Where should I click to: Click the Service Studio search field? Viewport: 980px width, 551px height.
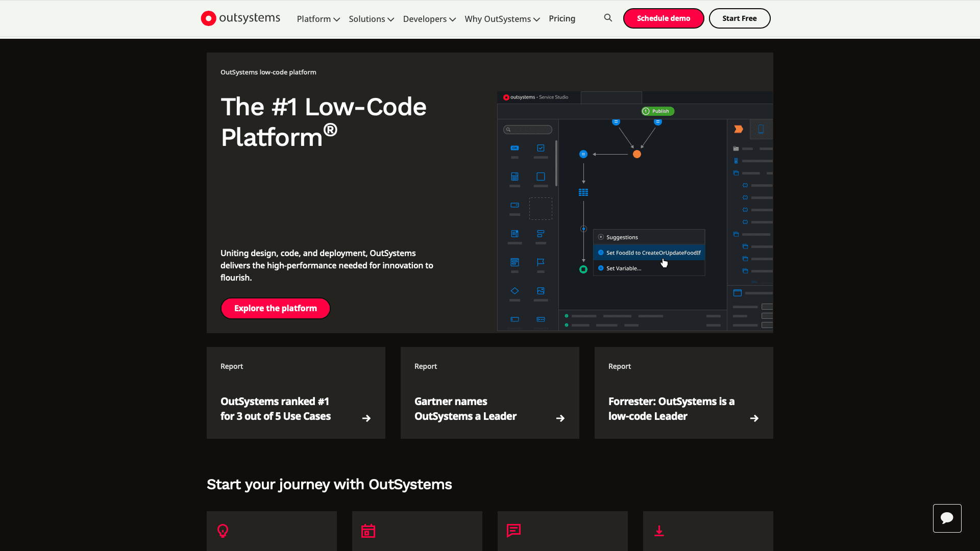click(x=528, y=130)
